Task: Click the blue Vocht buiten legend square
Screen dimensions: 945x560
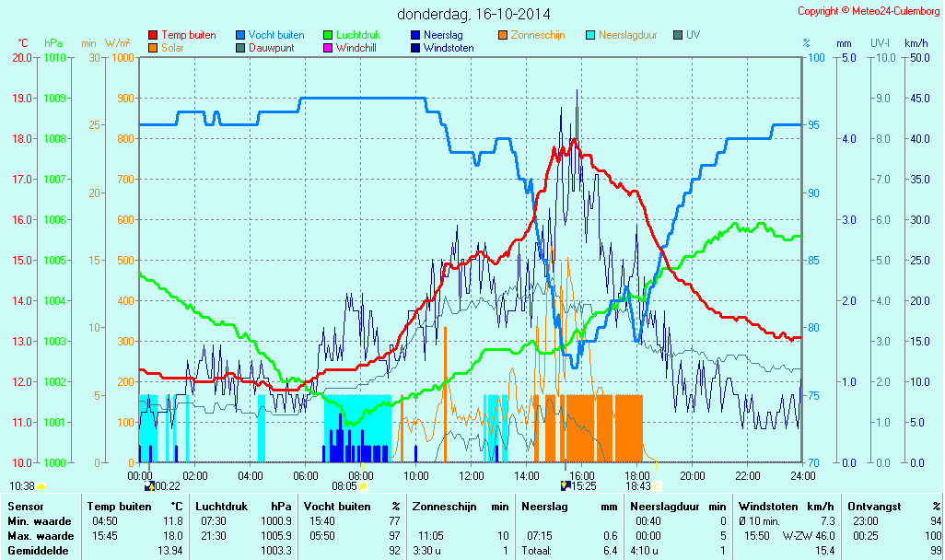Action: click(240, 35)
